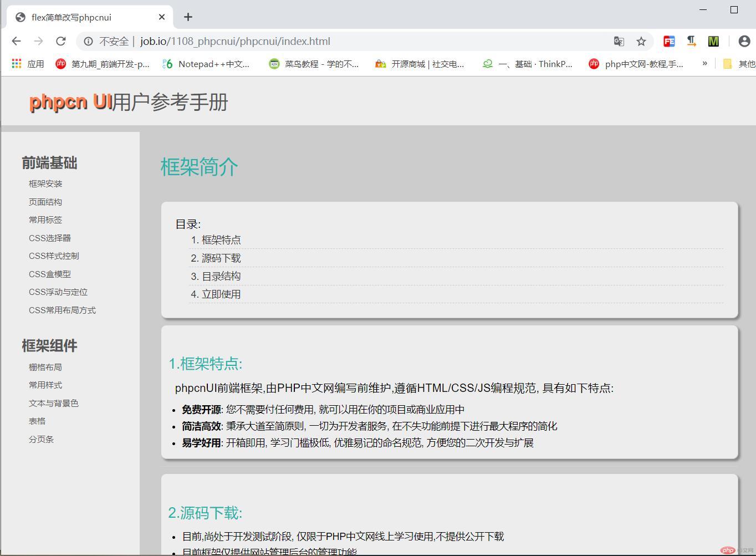Jump to 3. 目录结构 in 目录
Viewport: 756px width, 556px height.
click(x=221, y=276)
